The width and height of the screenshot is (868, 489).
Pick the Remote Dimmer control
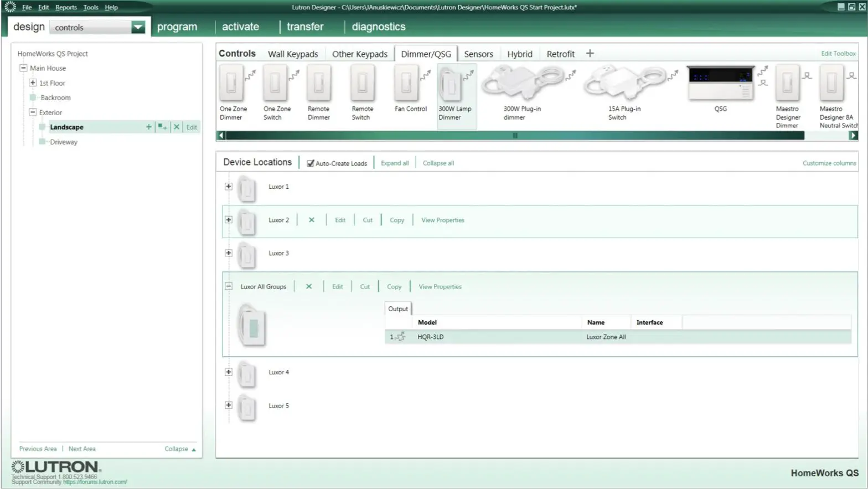click(x=318, y=92)
